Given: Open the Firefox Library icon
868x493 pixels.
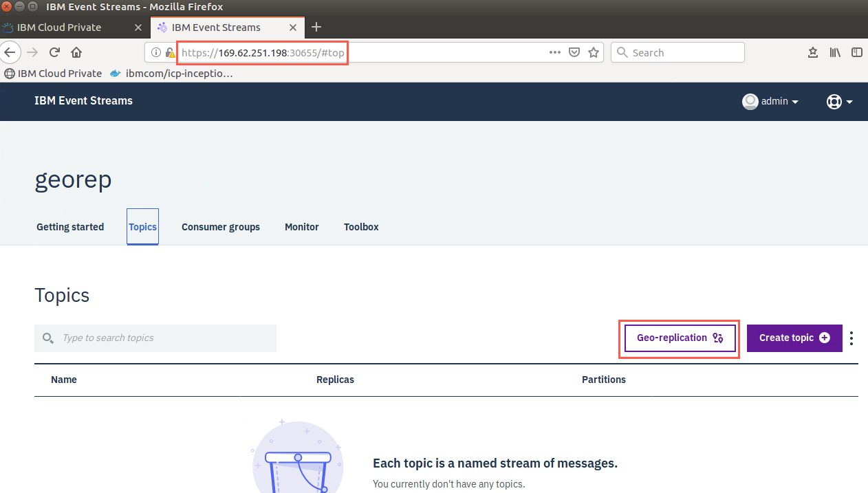Looking at the screenshot, I should pyautogui.click(x=835, y=52).
